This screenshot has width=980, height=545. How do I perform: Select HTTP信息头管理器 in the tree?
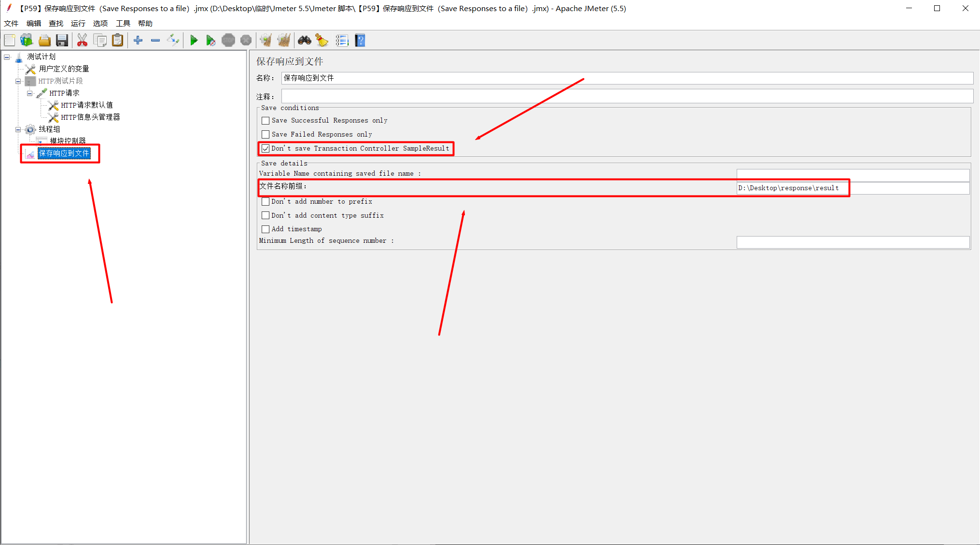pyautogui.click(x=90, y=117)
